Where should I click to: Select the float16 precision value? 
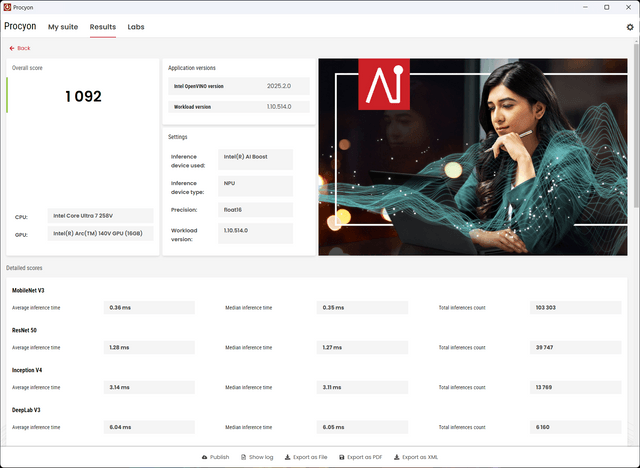point(255,210)
